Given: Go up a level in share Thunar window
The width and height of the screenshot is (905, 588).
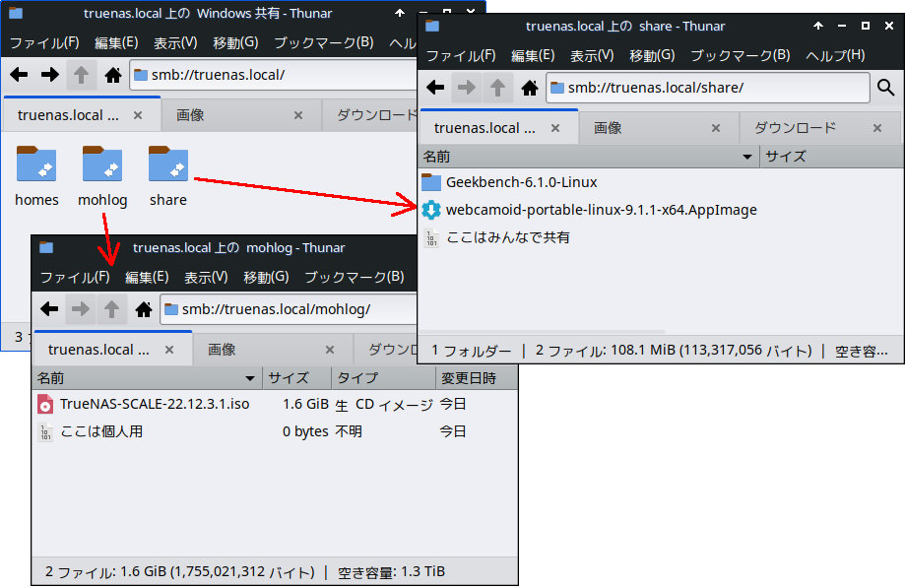Looking at the screenshot, I should (x=497, y=88).
